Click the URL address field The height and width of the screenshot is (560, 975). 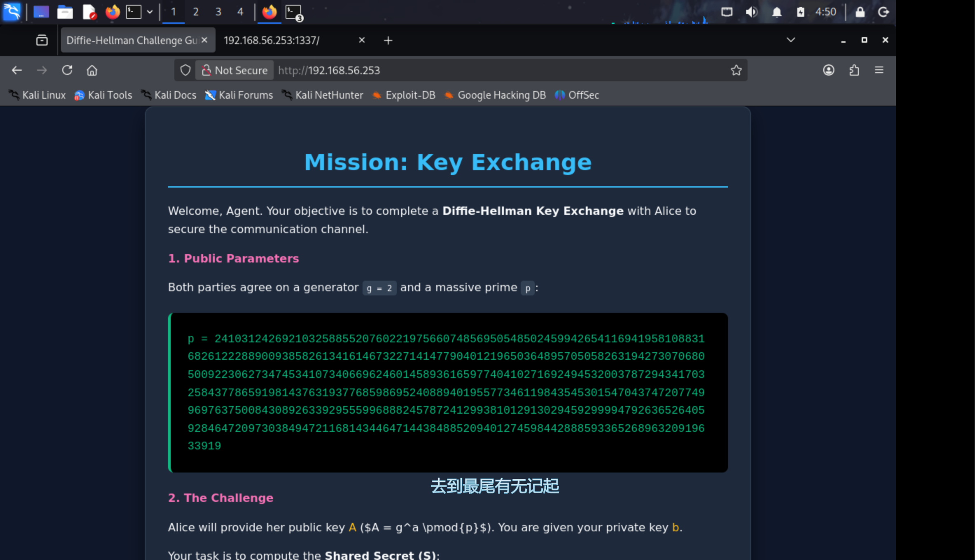point(494,70)
